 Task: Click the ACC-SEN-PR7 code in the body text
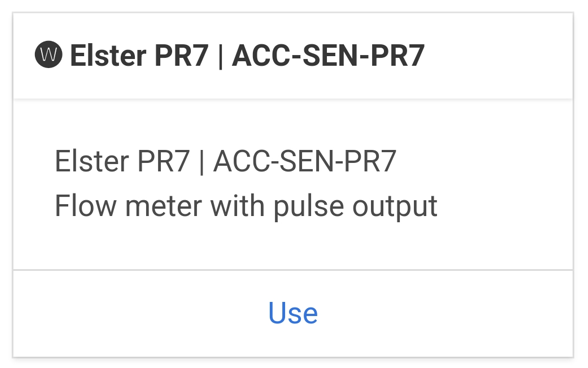305,161
